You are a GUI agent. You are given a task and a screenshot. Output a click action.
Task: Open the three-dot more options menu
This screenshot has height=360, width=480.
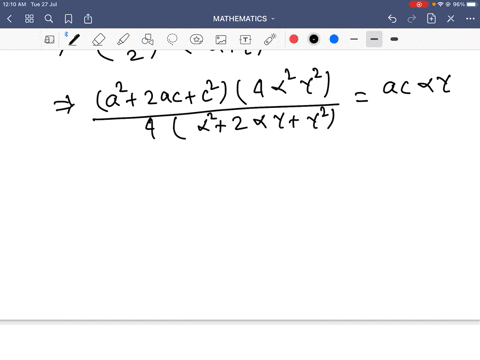(x=470, y=19)
